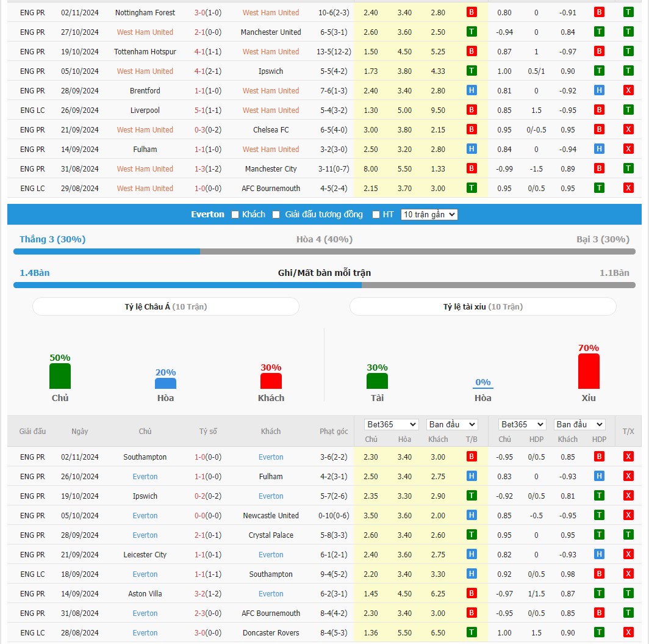649x644 pixels.
Task: Select the Tỷ lệ tài xỉu tab
Action: click(482, 307)
